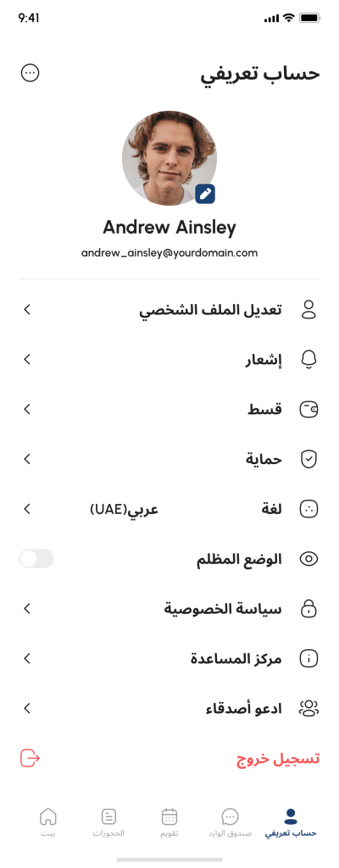
Task: Expand the حماية row chevron
Action: (27, 459)
